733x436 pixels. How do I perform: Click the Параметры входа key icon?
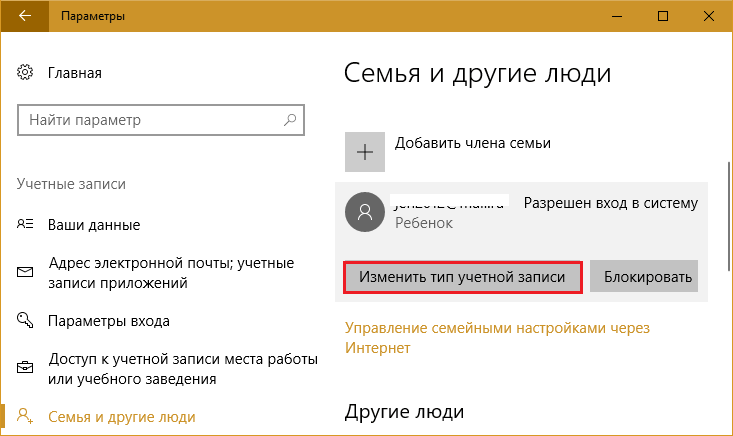pos(26,321)
